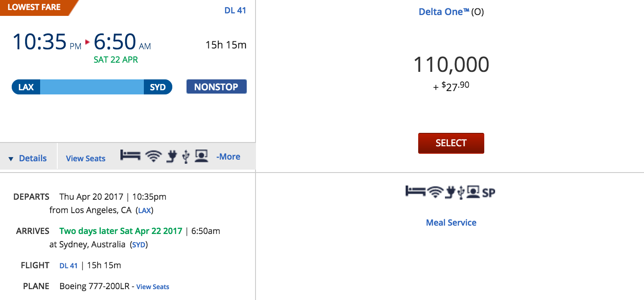This screenshot has width=644, height=300.
Task: Open the LAX airport code link
Action: coord(144,211)
